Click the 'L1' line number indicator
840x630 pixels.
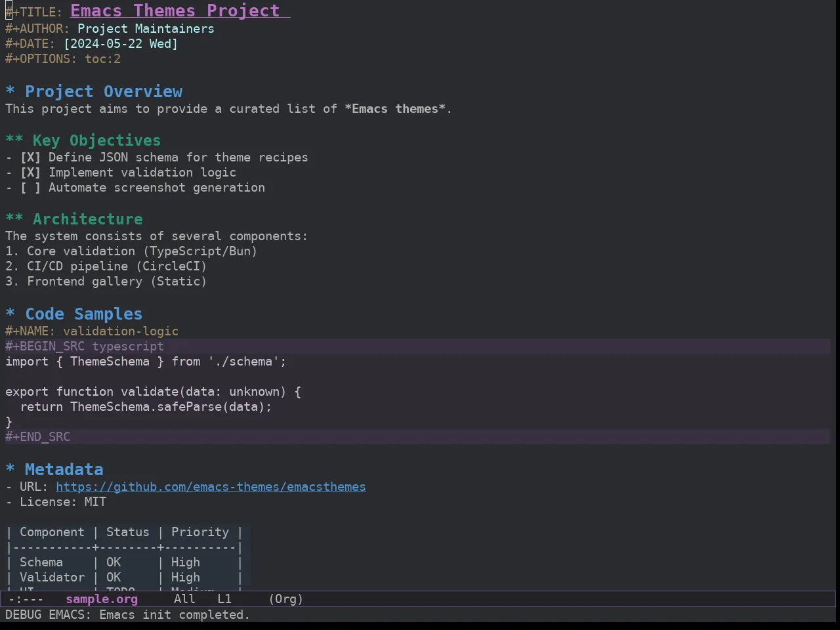[224, 599]
